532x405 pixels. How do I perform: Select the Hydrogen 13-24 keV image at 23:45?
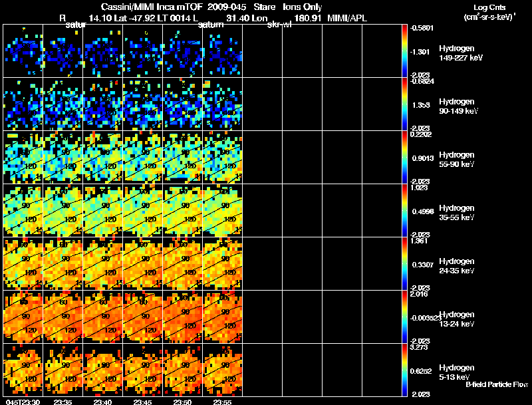(x=143, y=317)
